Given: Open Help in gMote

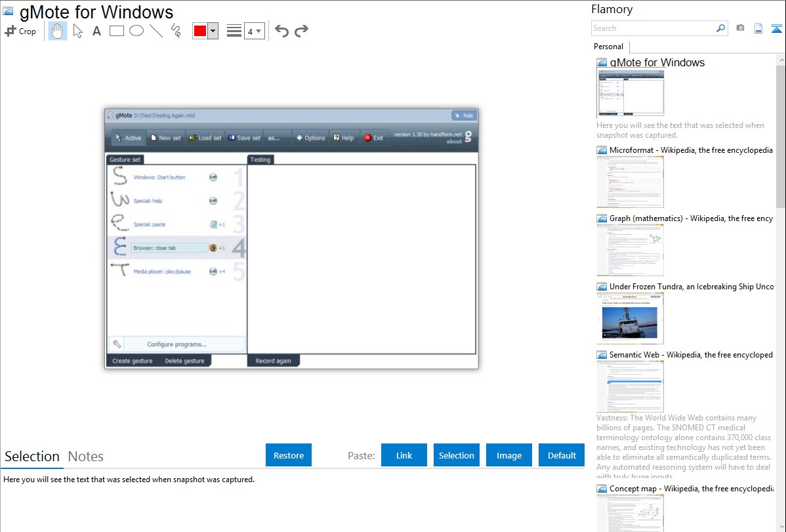Looking at the screenshot, I should pos(344,138).
